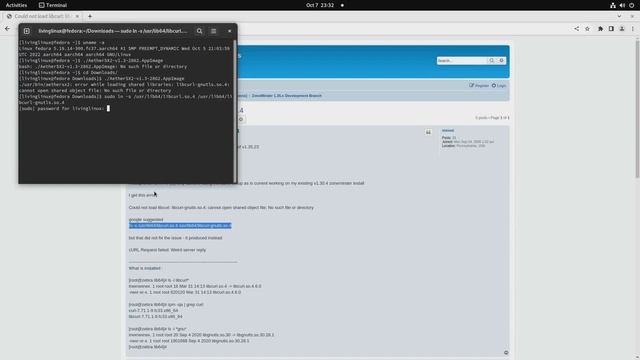Bookmark this page with the star icon

pos(587,29)
